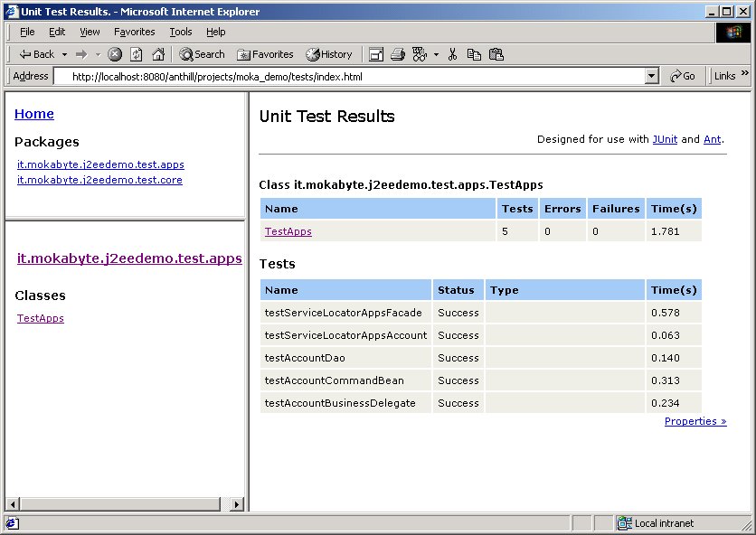
Task: Click the Go button
Action: 682,76
